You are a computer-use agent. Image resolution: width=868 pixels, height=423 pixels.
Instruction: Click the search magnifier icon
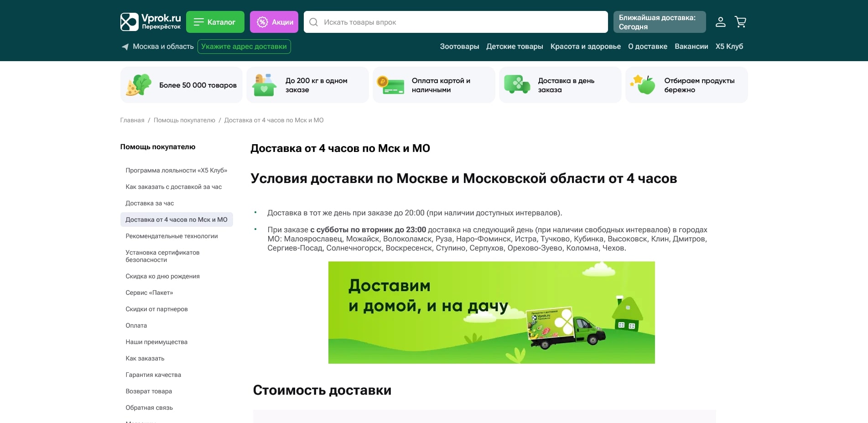tap(313, 22)
